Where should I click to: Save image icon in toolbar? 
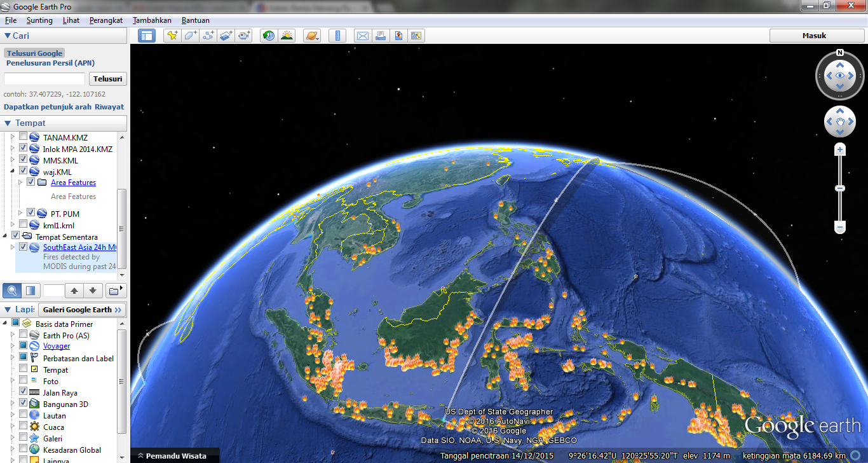(398, 36)
